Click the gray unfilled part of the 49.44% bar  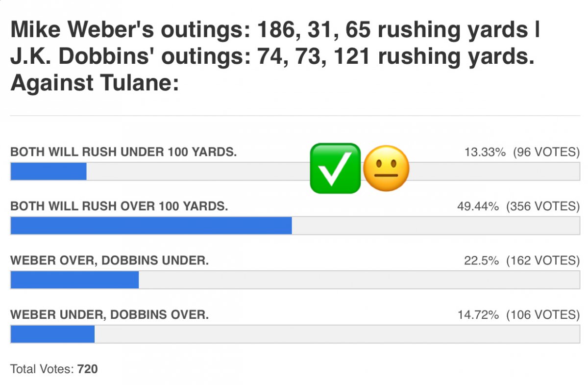(x=435, y=226)
